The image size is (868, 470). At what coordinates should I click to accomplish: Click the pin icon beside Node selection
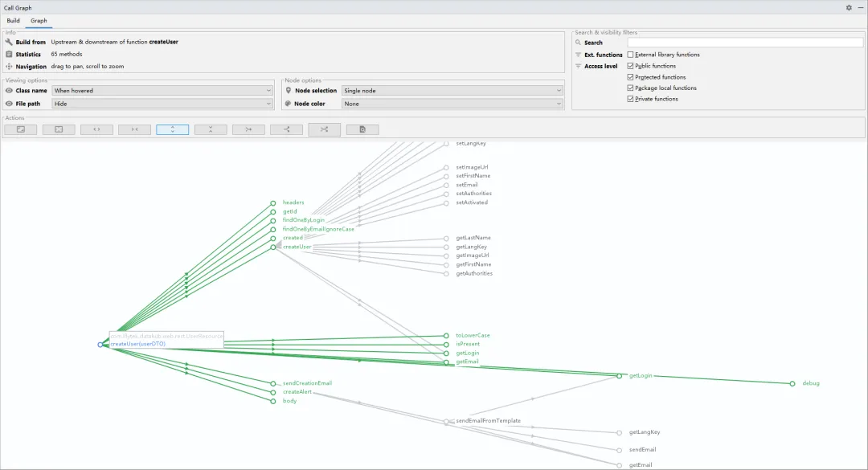click(x=288, y=90)
